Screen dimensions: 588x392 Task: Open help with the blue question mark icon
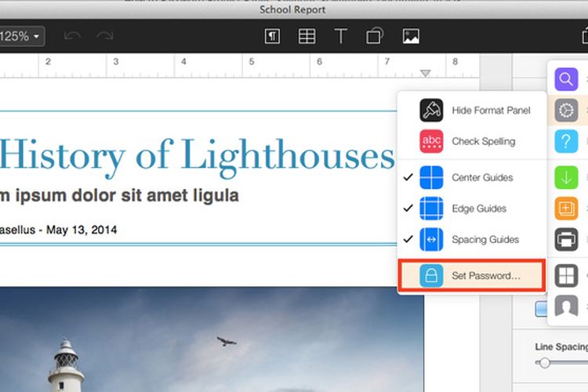click(x=566, y=141)
